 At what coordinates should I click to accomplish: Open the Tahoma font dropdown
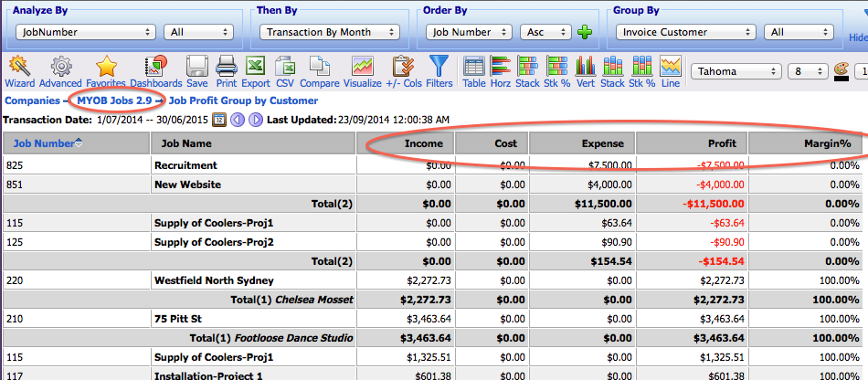click(736, 71)
